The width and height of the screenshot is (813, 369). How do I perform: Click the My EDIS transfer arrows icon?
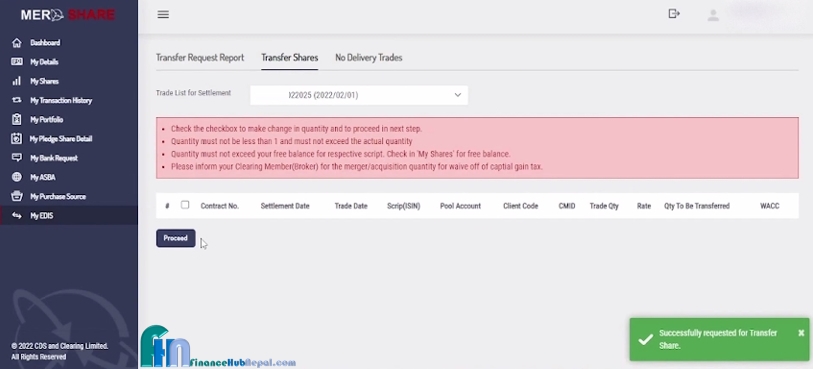coord(17,215)
